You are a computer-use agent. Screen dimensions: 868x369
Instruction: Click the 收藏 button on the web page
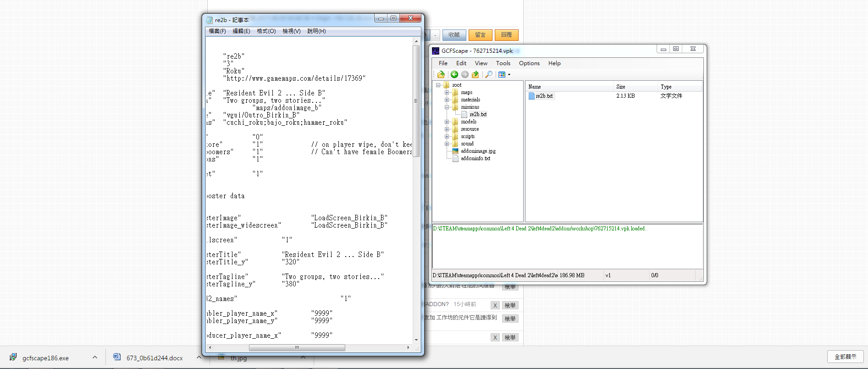point(454,35)
